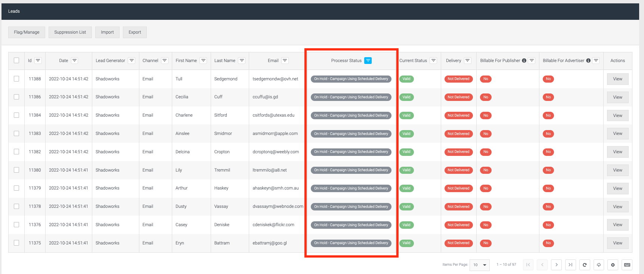Open the Id column filter icon

(38, 61)
